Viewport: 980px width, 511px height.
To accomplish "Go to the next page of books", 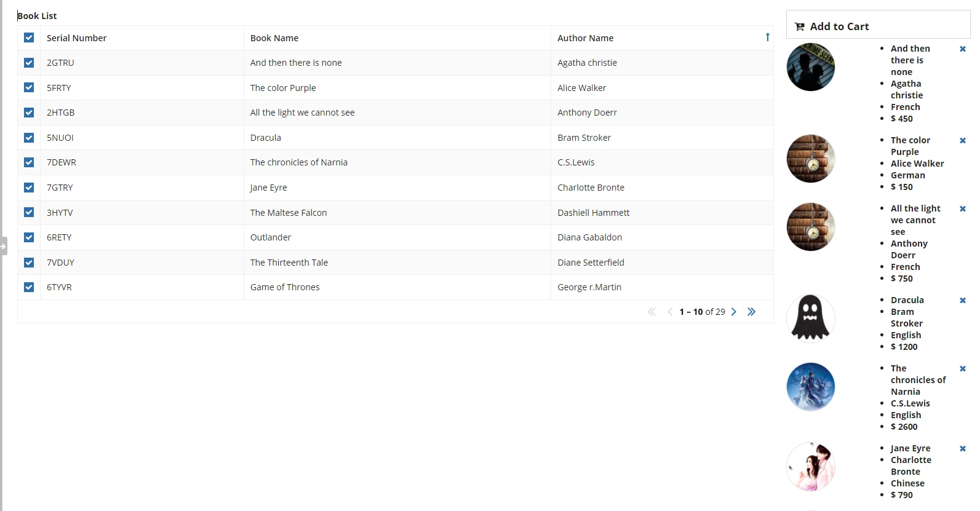I will [x=733, y=312].
